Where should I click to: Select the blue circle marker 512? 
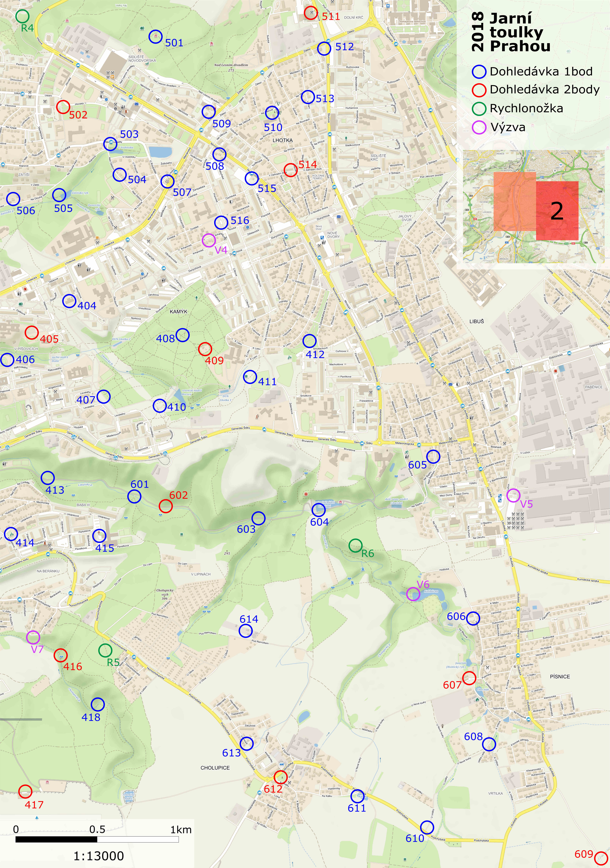(x=324, y=48)
